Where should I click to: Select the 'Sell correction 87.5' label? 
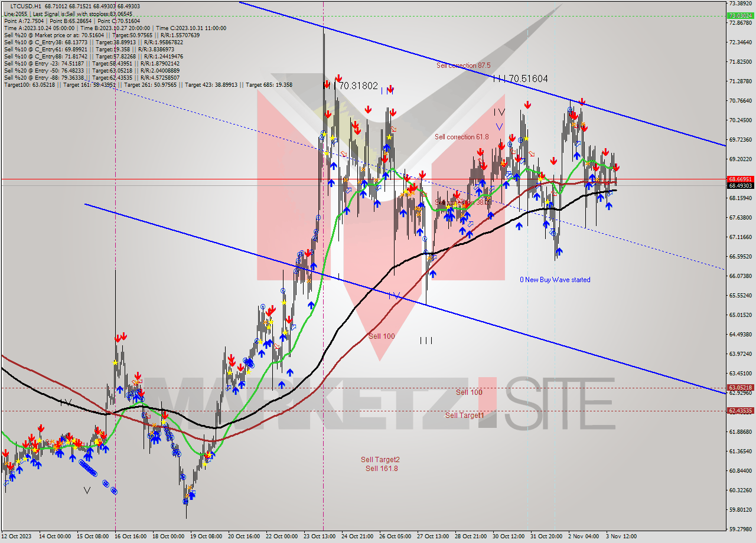point(464,66)
